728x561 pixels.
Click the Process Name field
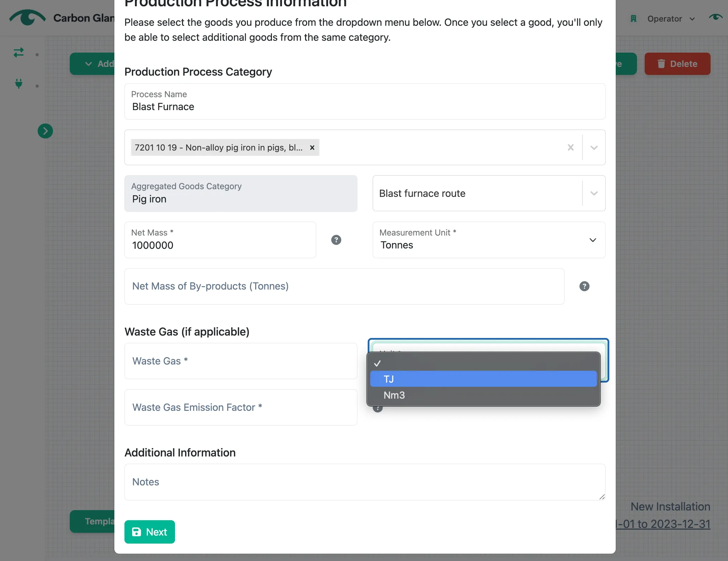click(x=365, y=101)
